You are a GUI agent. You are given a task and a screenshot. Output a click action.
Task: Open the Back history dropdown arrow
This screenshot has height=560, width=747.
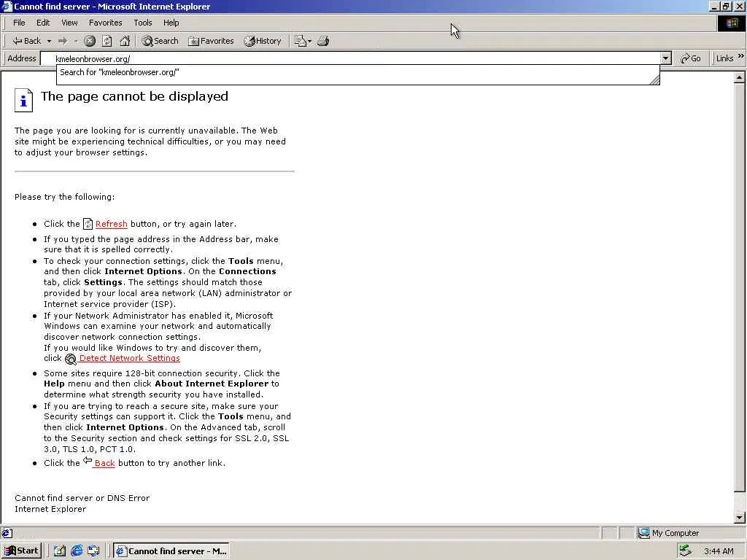[49, 41]
